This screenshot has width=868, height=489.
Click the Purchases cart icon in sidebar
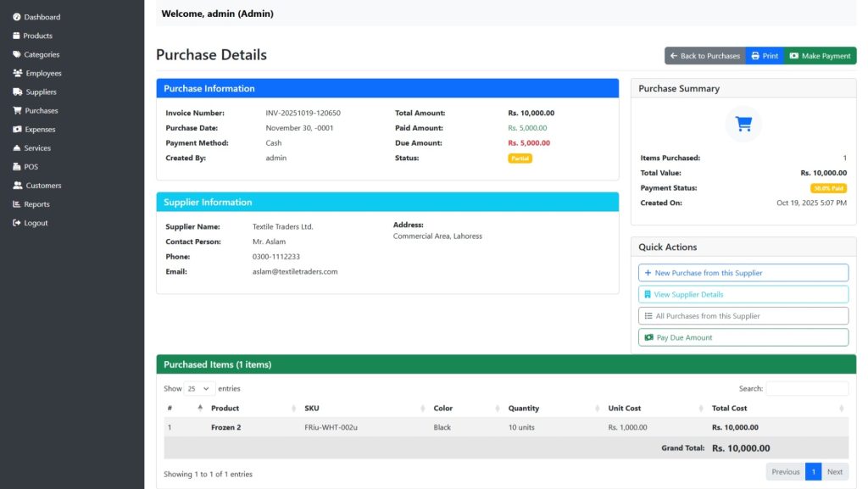pos(17,111)
